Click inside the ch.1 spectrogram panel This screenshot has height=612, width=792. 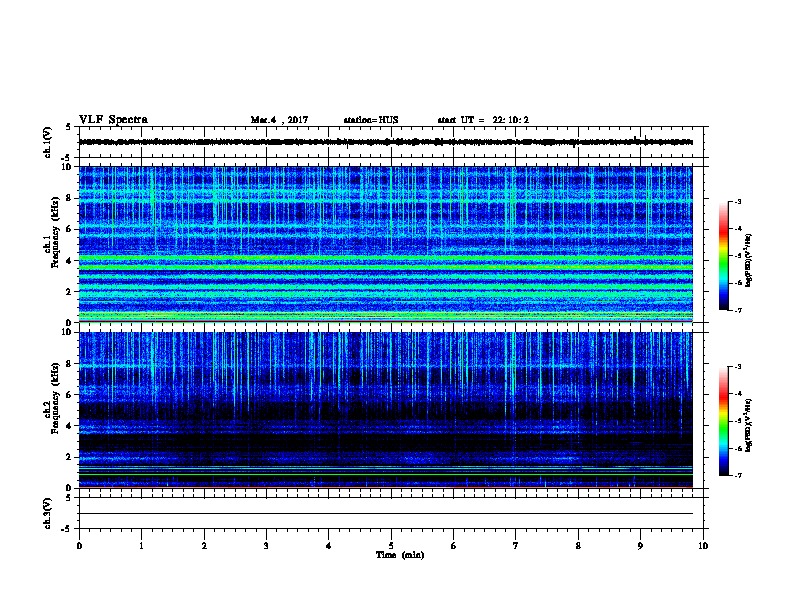386,244
